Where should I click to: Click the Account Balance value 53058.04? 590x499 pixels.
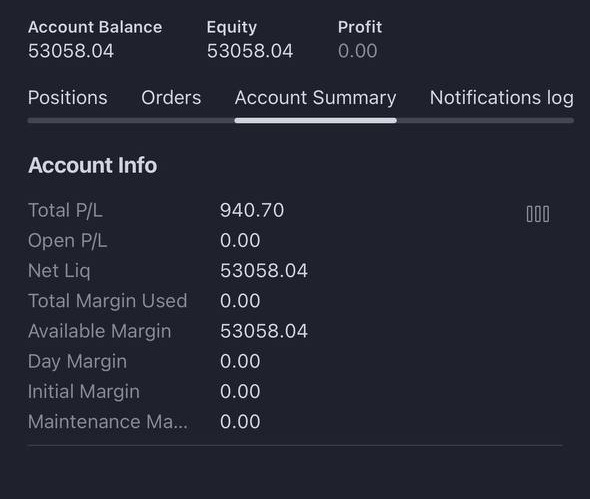71,51
